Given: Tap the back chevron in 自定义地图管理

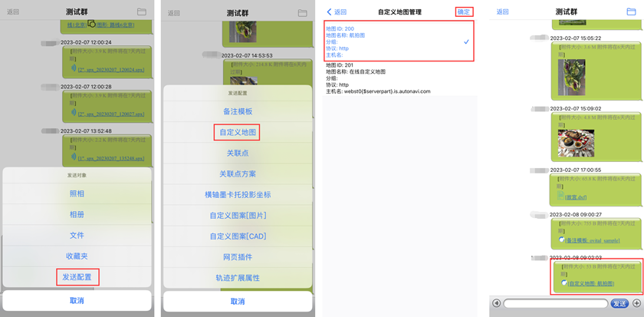Looking at the screenshot, I should click(x=329, y=12).
